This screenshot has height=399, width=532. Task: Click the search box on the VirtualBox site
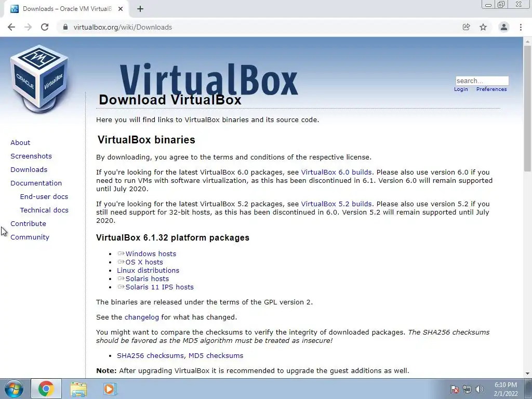tap(482, 81)
